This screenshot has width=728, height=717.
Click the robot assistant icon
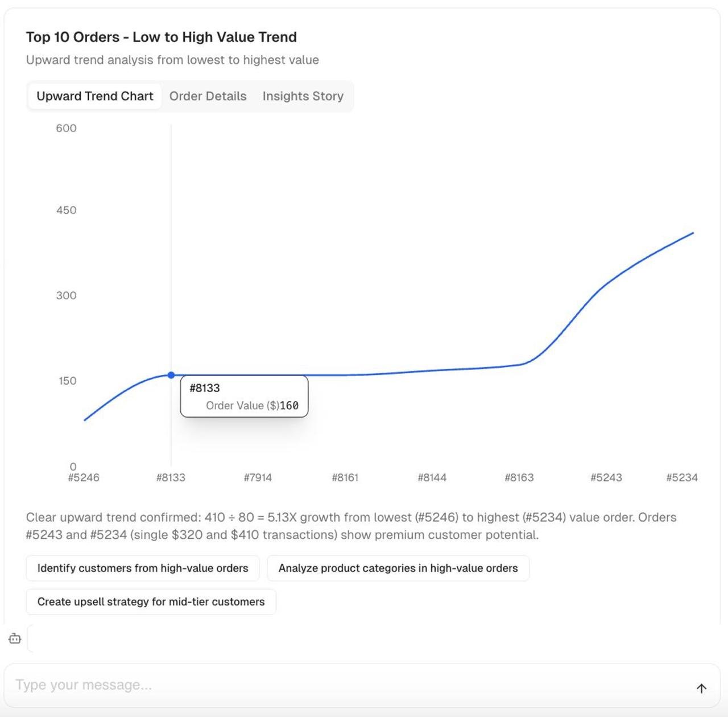coord(15,638)
